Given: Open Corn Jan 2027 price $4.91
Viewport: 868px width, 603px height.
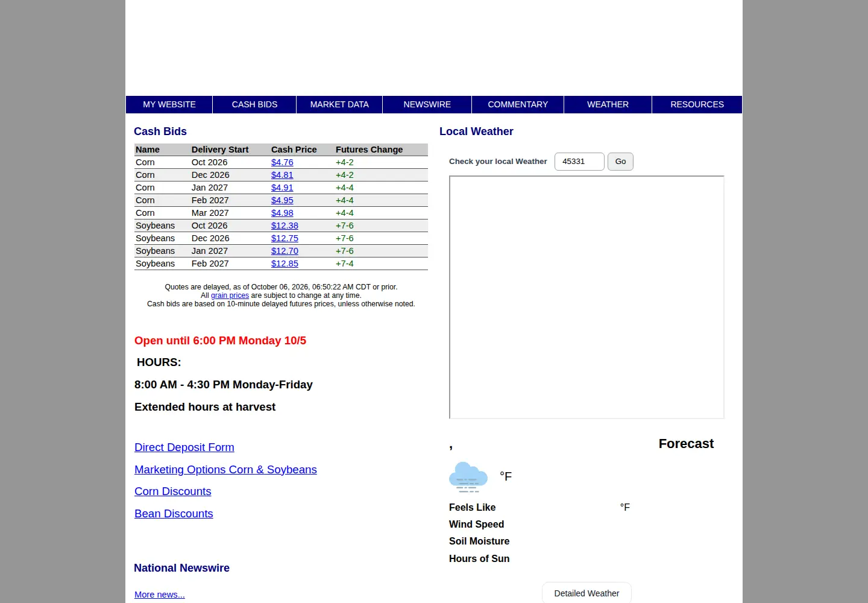Looking at the screenshot, I should pos(282,188).
